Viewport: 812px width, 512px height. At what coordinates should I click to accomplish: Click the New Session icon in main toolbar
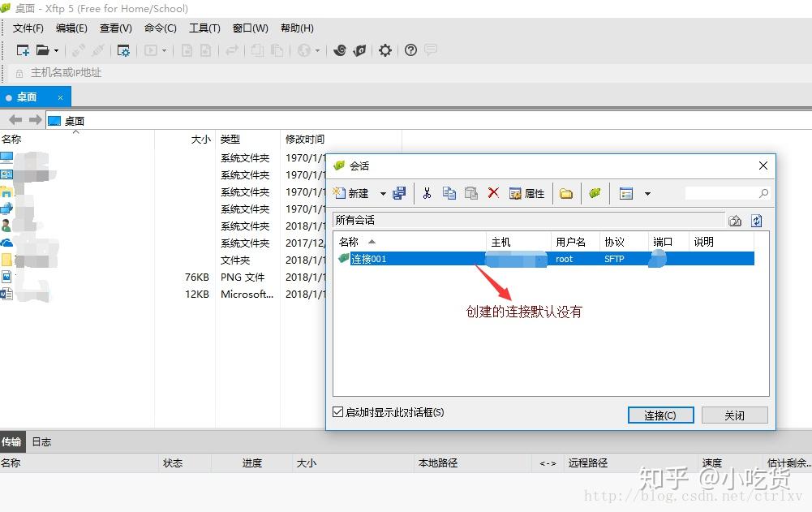[x=23, y=50]
